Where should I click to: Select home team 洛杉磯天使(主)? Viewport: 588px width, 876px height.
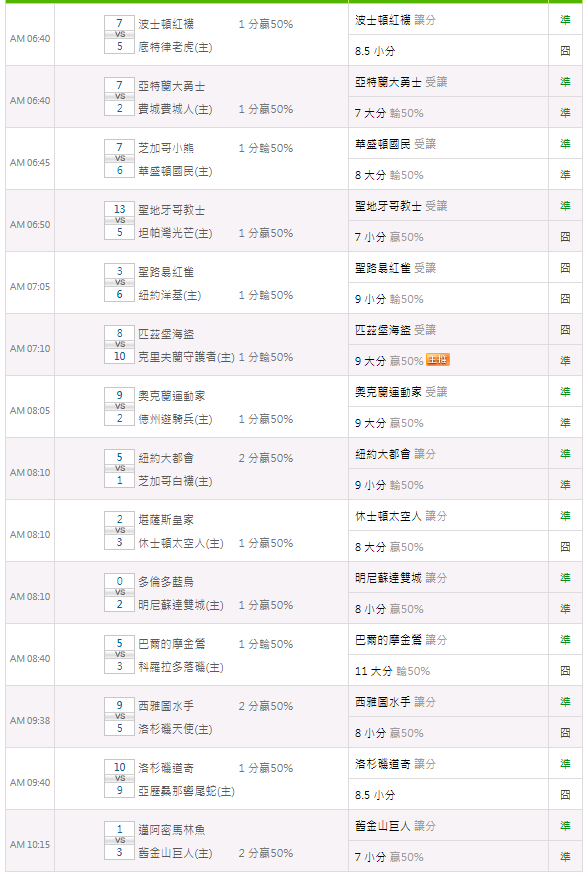point(175,730)
